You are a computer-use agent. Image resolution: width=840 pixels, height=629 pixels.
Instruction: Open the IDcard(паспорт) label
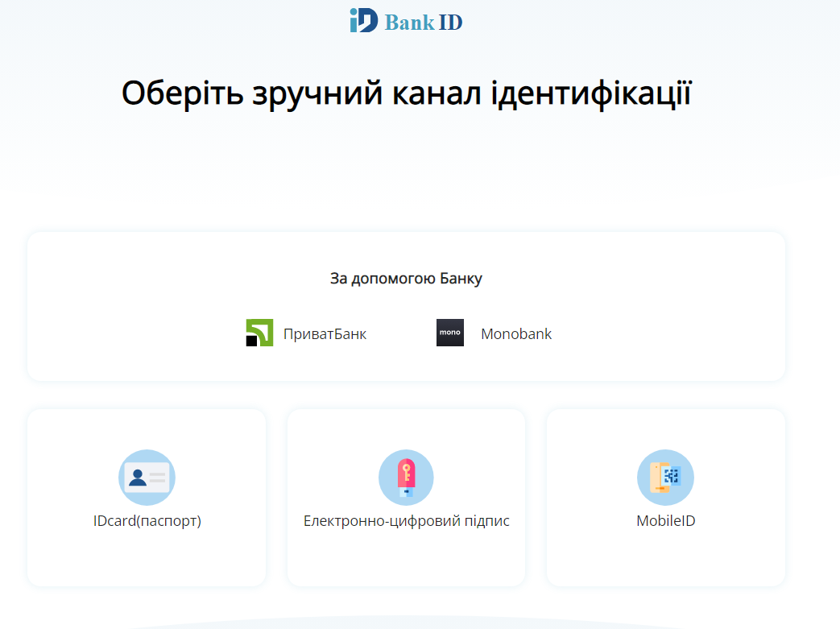pos(147,521)
